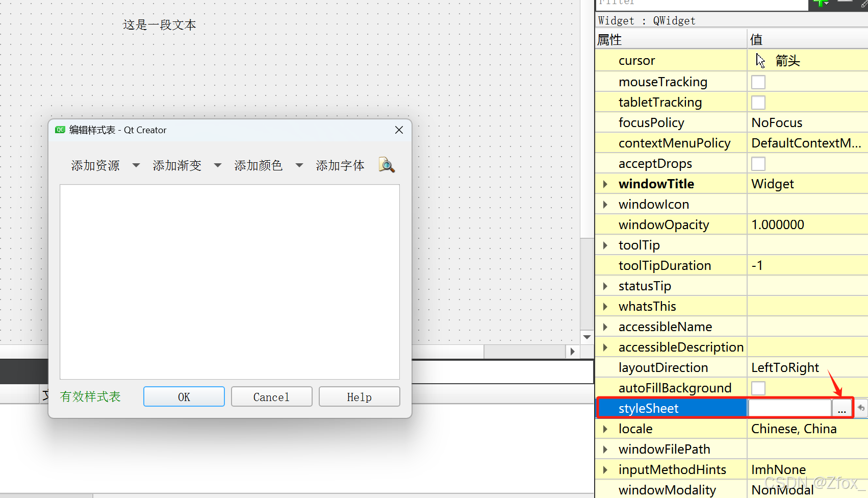Click the windowOpacity value 1.000000
The height and width of the screenshot is (498, 868).
pos(778,225)
